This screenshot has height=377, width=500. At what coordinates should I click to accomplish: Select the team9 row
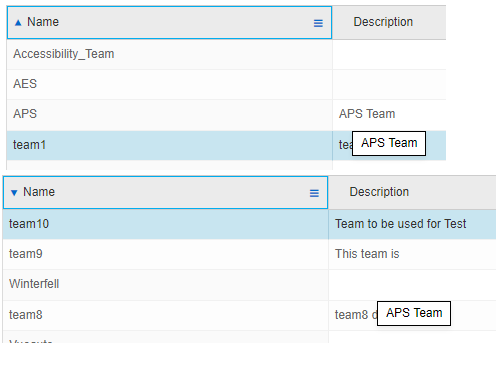(249, 254)
